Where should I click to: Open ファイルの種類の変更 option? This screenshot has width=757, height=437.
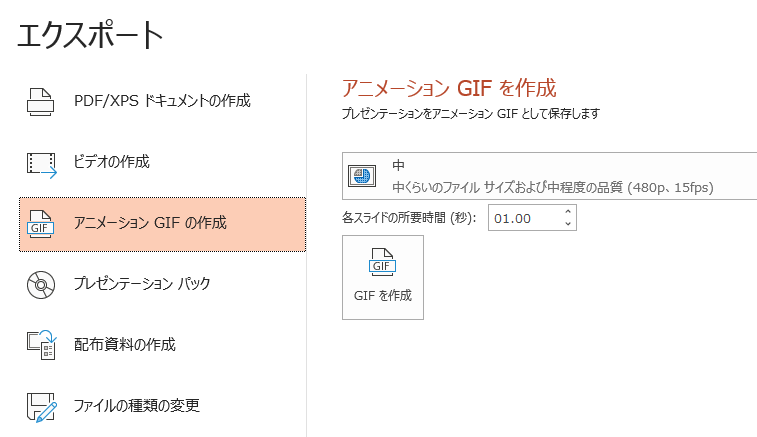137,406
